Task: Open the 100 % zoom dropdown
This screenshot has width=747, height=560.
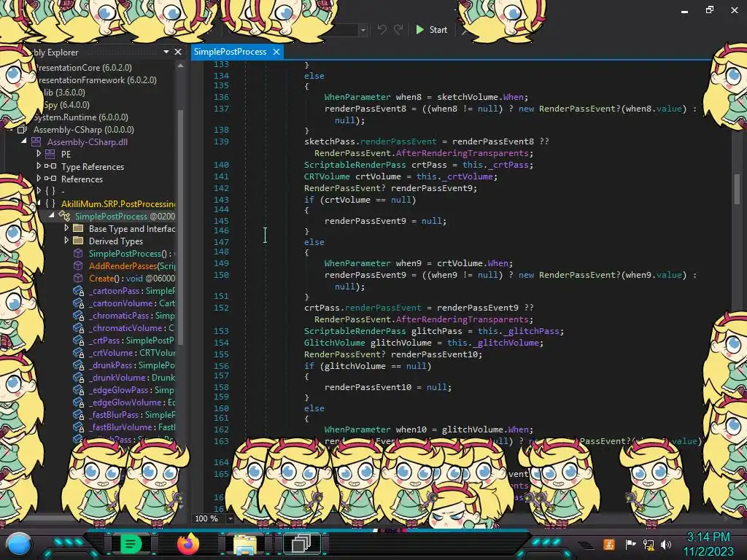Action: tap(231, 518)
